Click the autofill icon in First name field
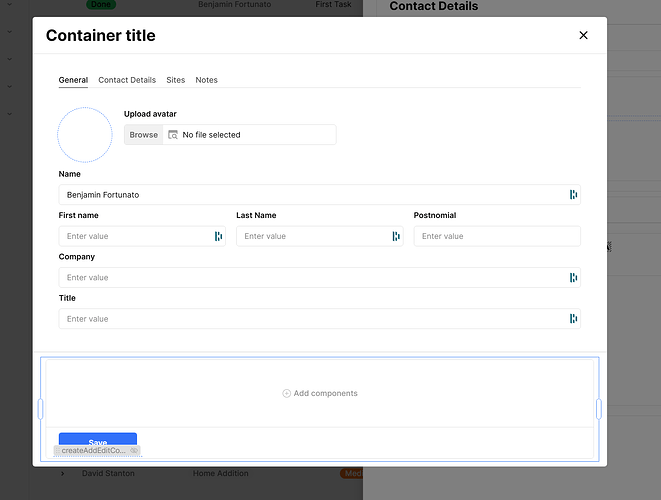This screenshot has height=500, width=661. point(218,236)
